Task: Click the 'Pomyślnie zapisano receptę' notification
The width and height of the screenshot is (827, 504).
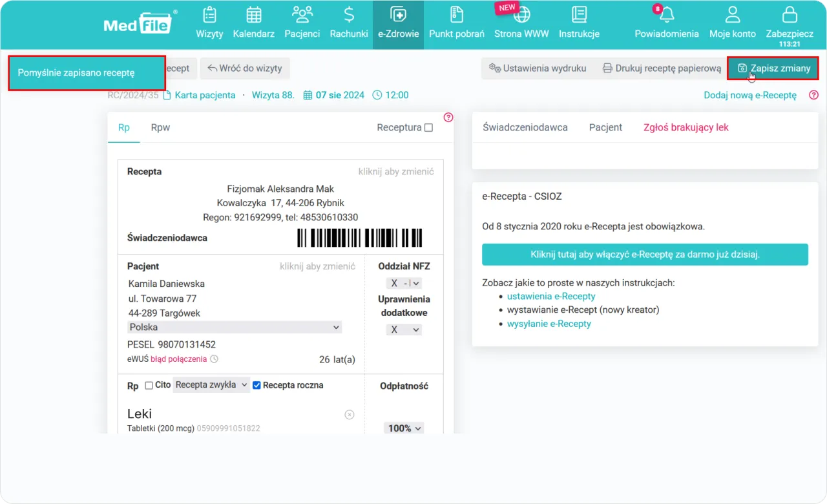Action: point(87,73)
